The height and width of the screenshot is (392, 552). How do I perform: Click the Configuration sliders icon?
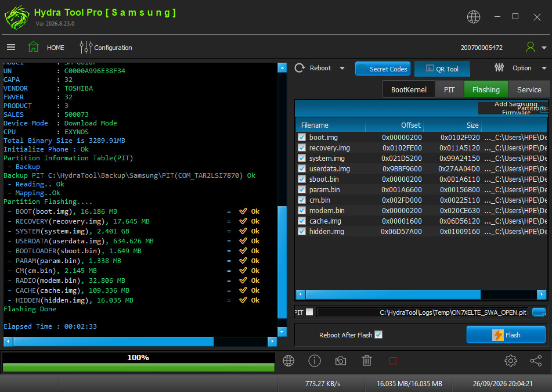point(86,47)
